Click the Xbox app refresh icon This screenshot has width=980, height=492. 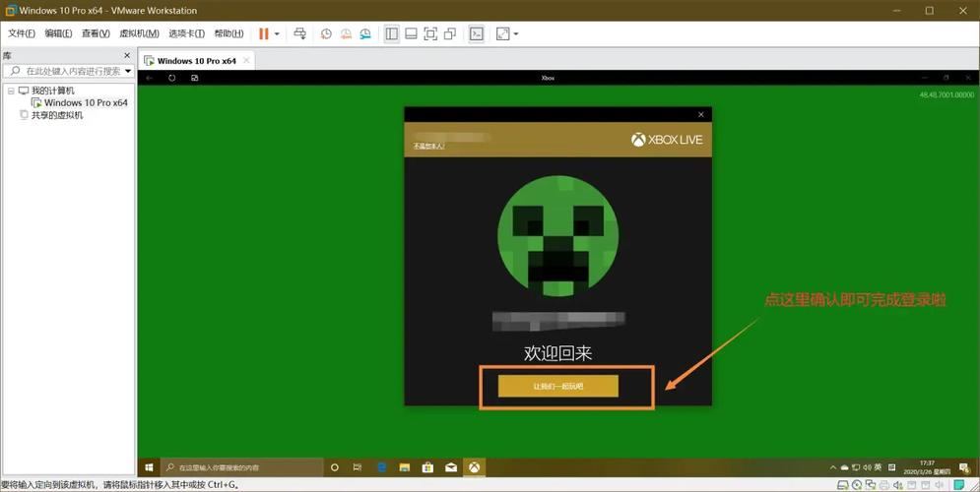click(x=172, y=78)
